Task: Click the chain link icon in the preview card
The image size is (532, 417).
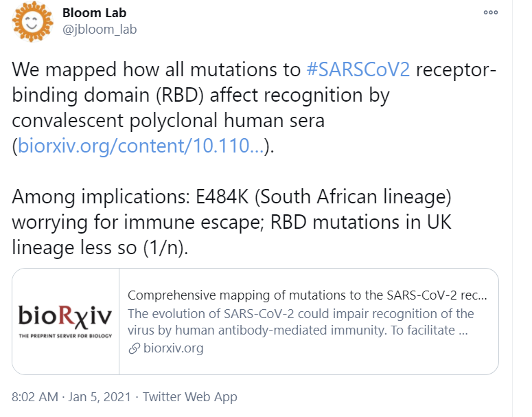Action: point(134,348)
